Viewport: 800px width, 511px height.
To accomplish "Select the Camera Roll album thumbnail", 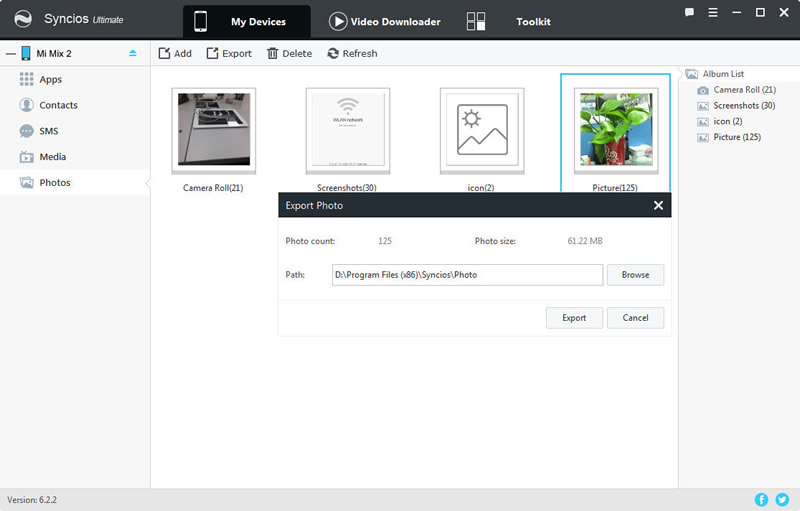I will (x=214, y=131).
